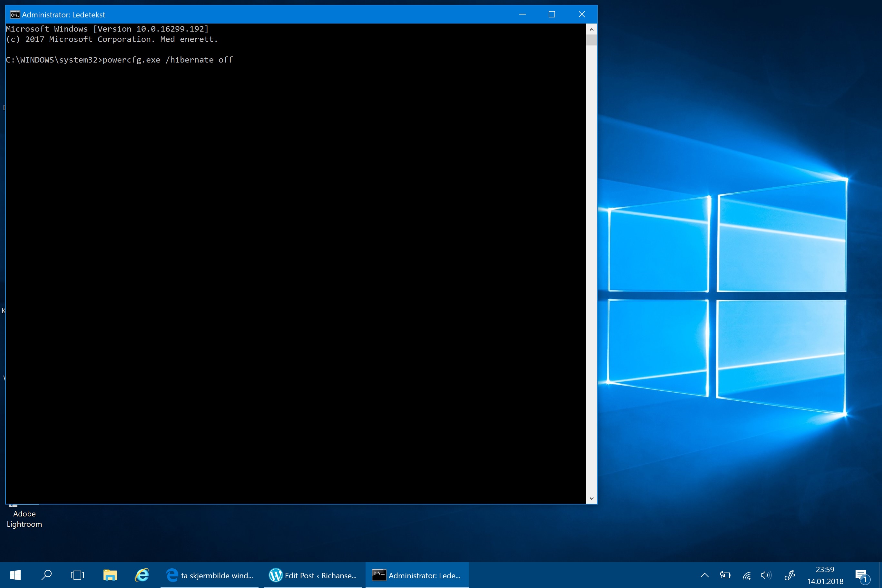Click the 'powercfg.exe /hibernate off' command line

tap(168, 60)
